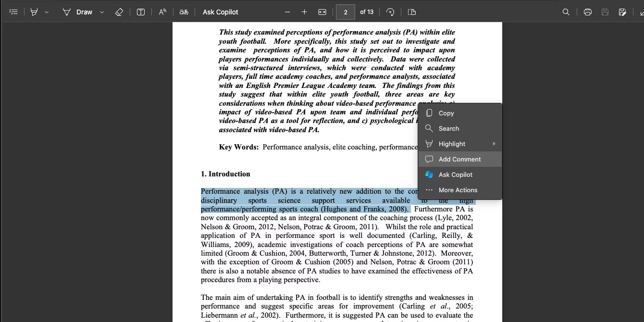
Task: Choose Copy from the context menu
Action: (x=460, y=113)
